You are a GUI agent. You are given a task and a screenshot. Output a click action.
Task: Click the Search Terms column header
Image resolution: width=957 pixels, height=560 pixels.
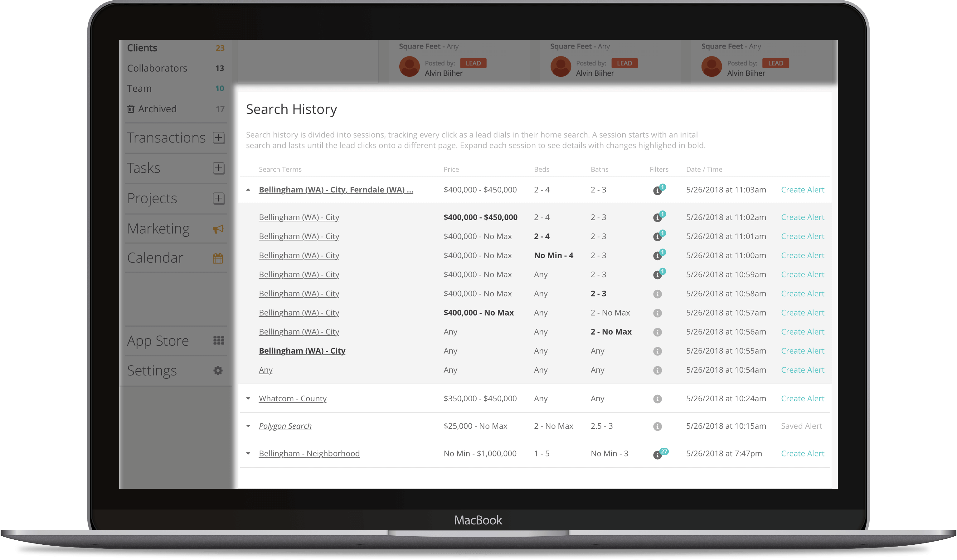coord(280,169)
